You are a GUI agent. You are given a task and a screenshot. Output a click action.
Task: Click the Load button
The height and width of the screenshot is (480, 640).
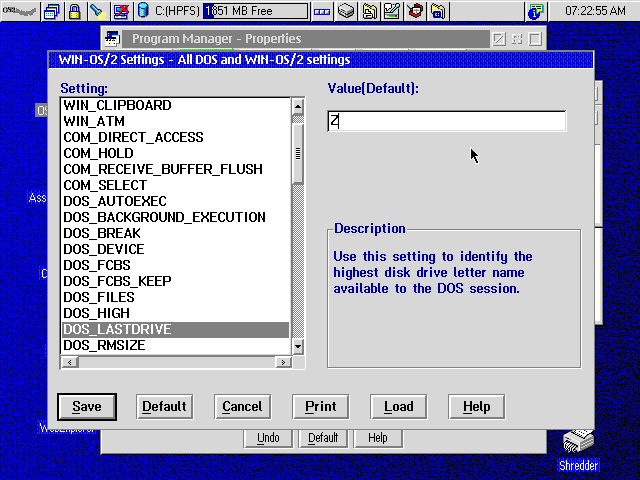click(398, 407)
